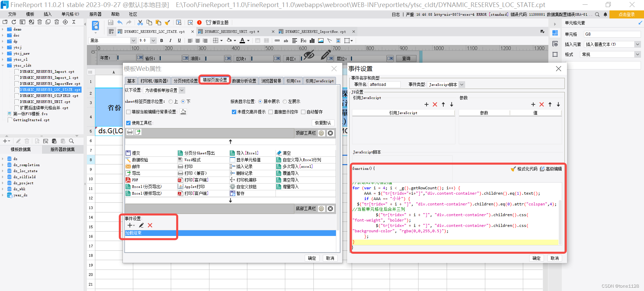The width and height of the screenshot is (644, 291).
Task: Click the edit pencil under 事件设置
Action: tap(141, 225)
